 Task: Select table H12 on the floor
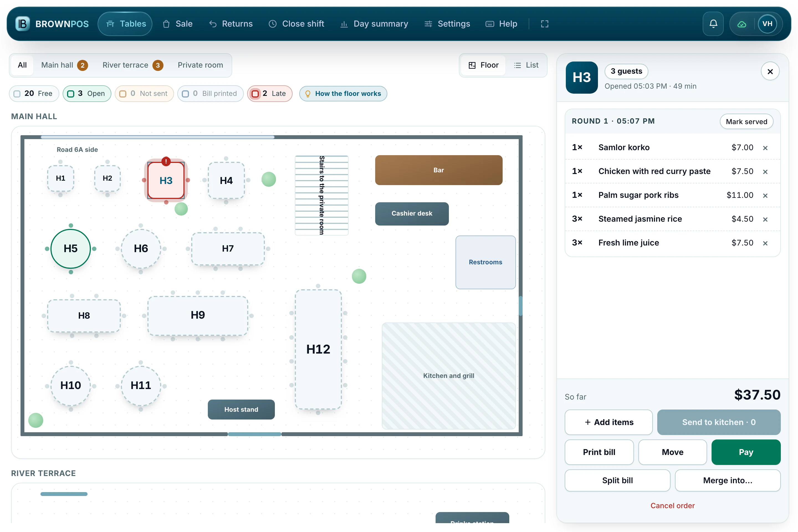[x=318, y=349]
